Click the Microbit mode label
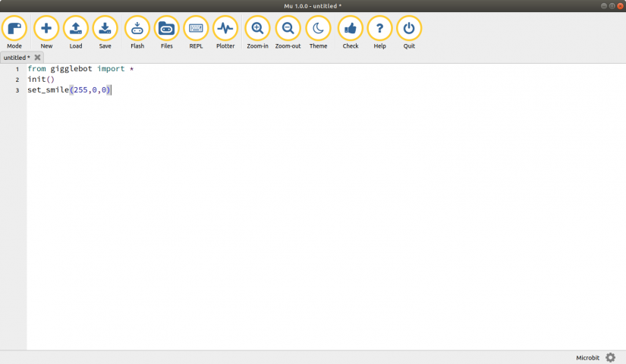The image size is (626, 364). [587, 357]
